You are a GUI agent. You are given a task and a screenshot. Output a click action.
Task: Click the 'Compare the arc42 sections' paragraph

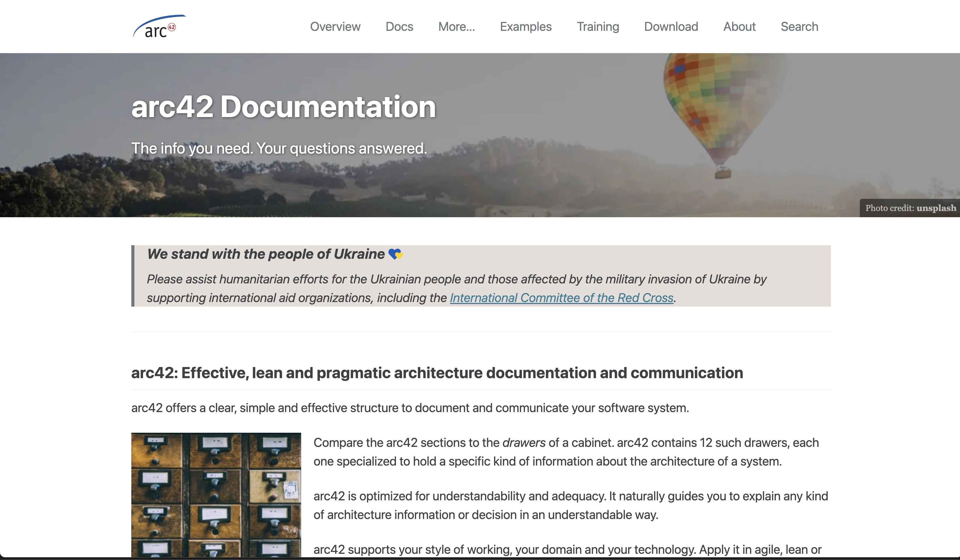point(566,452)
